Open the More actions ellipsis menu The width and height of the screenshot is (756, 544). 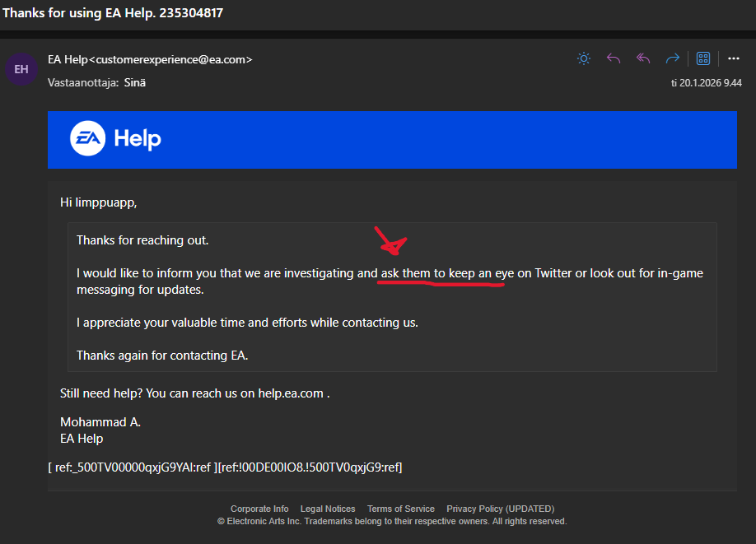point(733,58)
